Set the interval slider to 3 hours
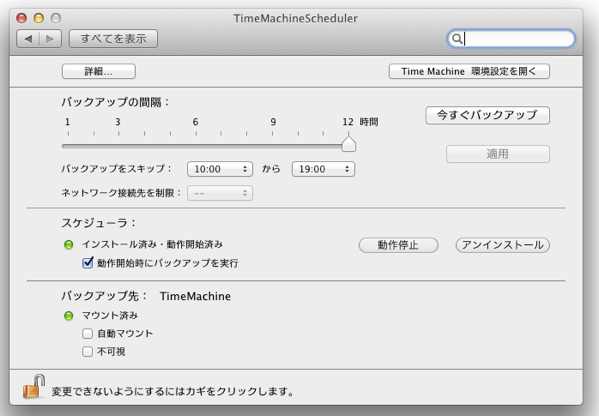599x416 pixels. point(118,146)
